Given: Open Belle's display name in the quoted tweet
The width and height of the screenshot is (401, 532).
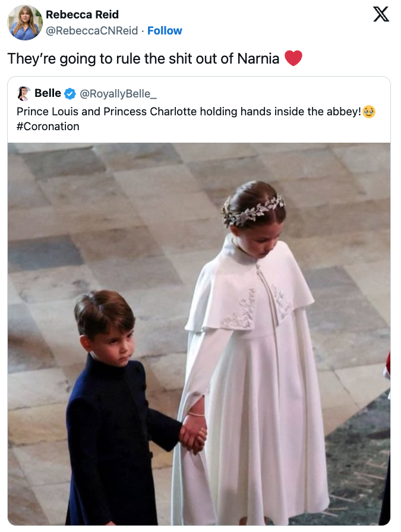Looking at the screenshot, I should [48, 93].
